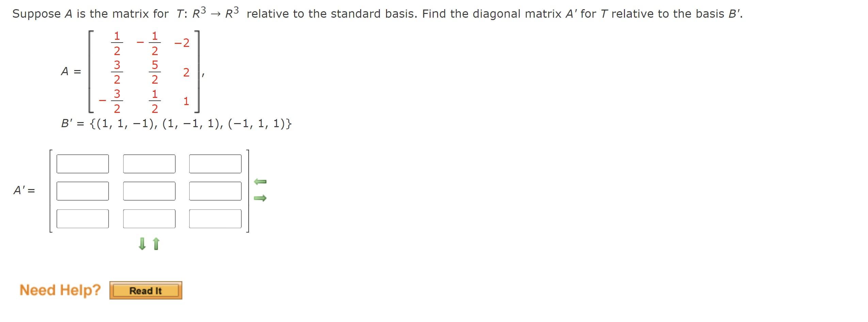Click the middle-right entry of A'
The image size is (868, 322).
[215, 190]
